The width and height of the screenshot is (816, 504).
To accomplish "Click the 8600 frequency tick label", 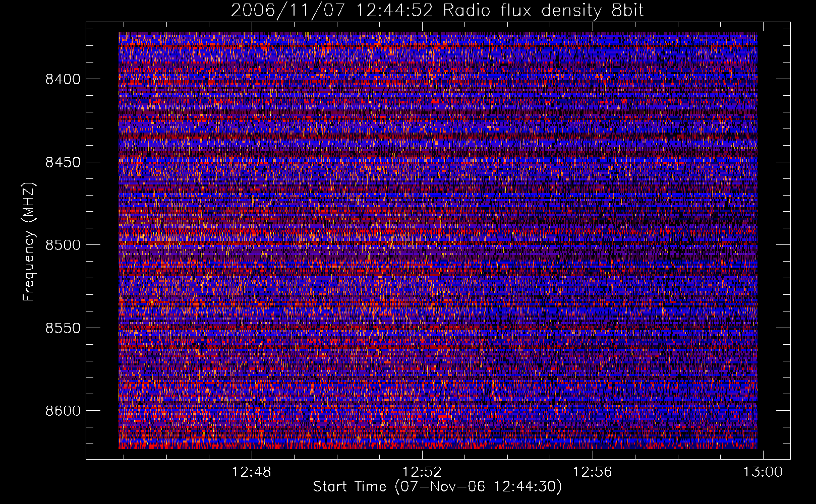I will tap(63, 411).
